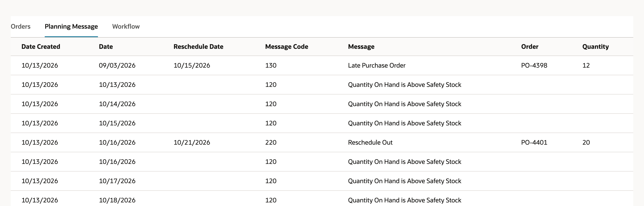Image resolution: width=644 pixels, height=206 pixels.
Task: Click reschedule date 10/15/2026
Action: (x=192, y=65)
